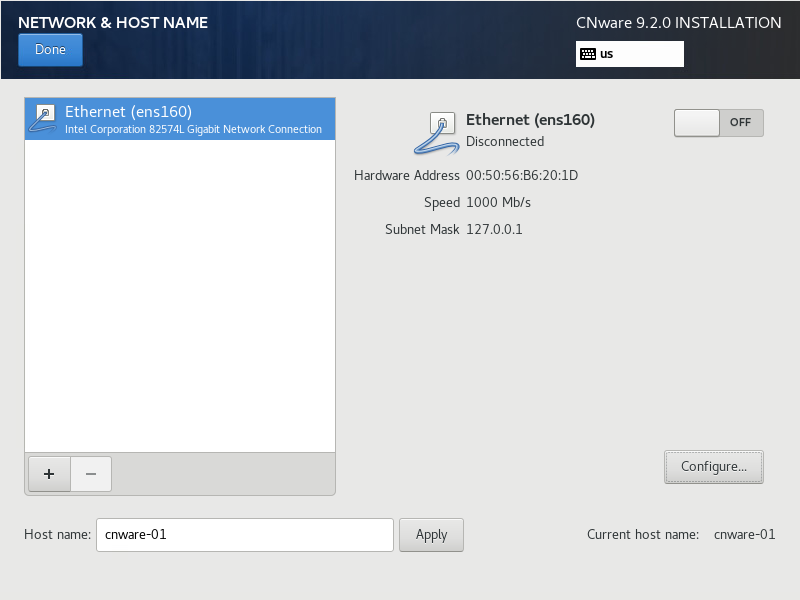Viewport: 800px width, 600px height.
Task: Click the large Ethernet icon in the details pane
Action: click(436, 133)
